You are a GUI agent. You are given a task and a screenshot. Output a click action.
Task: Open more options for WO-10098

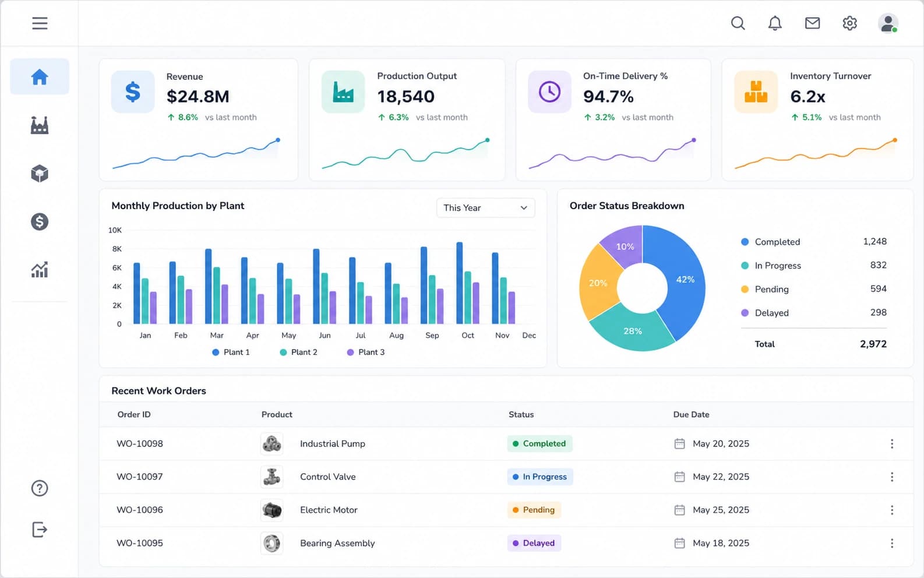pyautogui.click(x=891, y=444)
